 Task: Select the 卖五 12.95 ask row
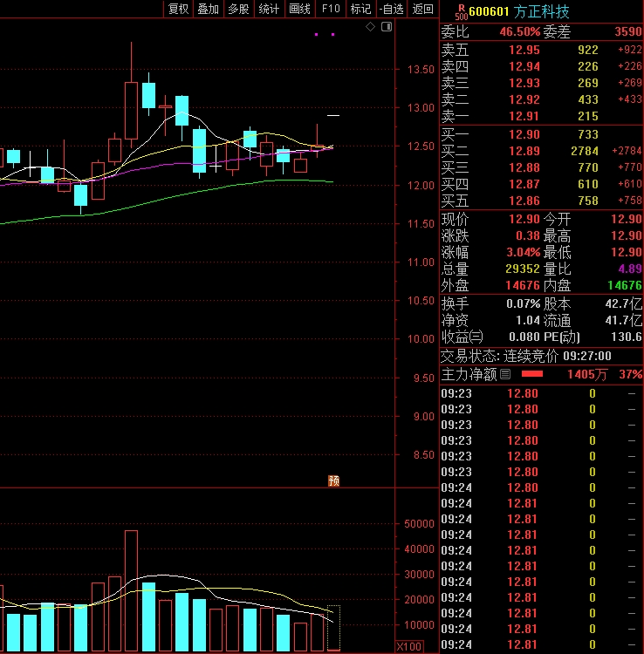point(541,50)
